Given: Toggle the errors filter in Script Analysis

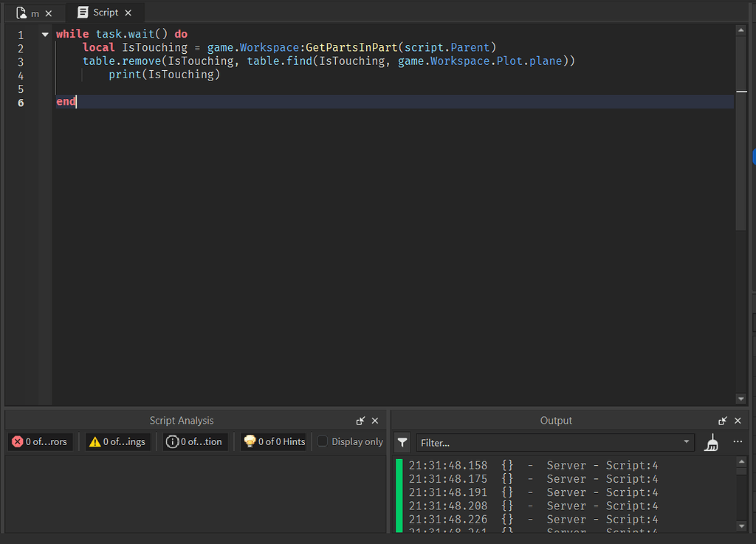Looking at the screenshot, I should coord(40,441).
